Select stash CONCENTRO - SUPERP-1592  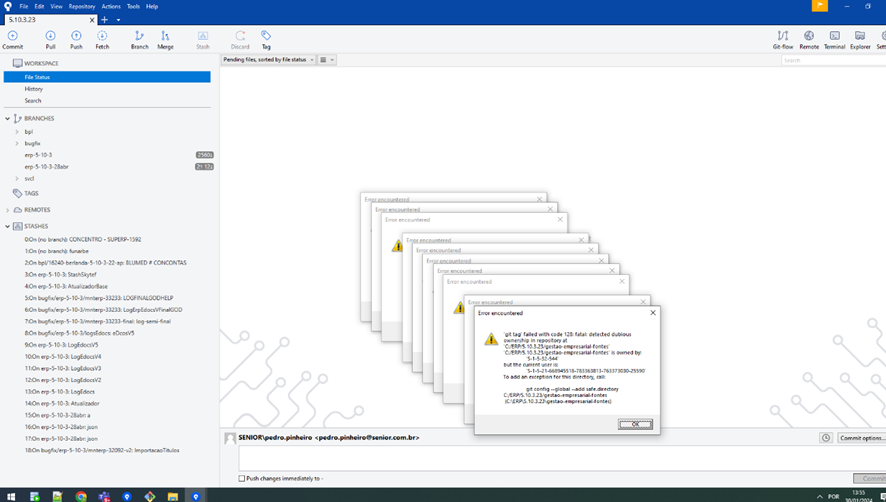coord(82,239)
